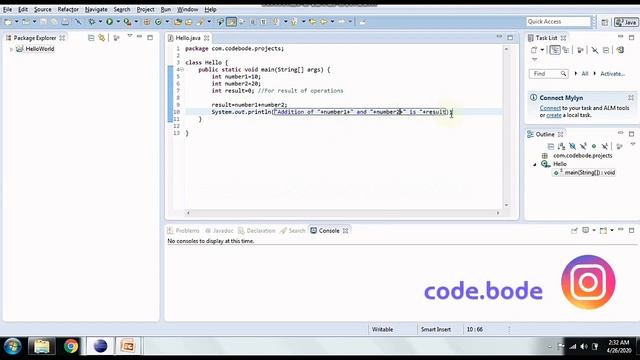Click the editor horizontal scrollbar right arrow
Image resolution: width=640 pixels, height=360 pixels.
[498, 213]
